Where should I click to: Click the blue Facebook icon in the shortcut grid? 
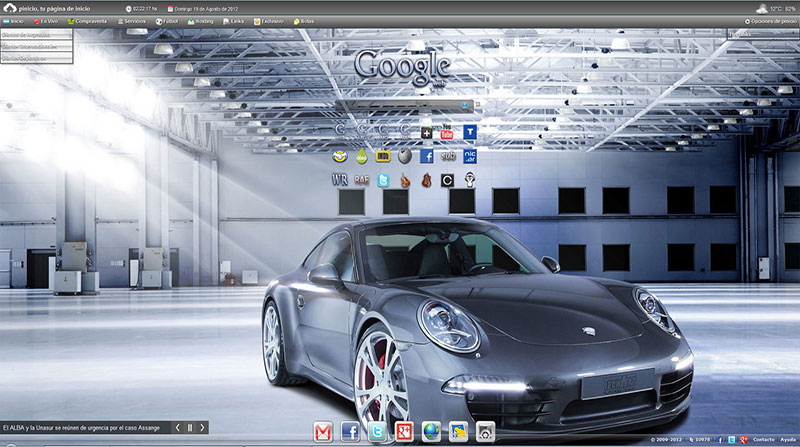(426, 156)
